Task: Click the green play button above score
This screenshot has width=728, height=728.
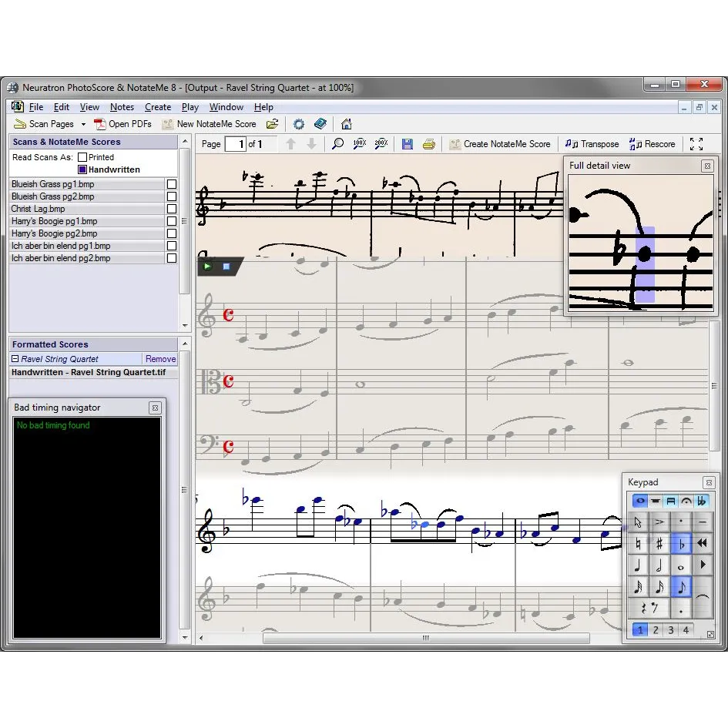Action: (x=207, y=267)
